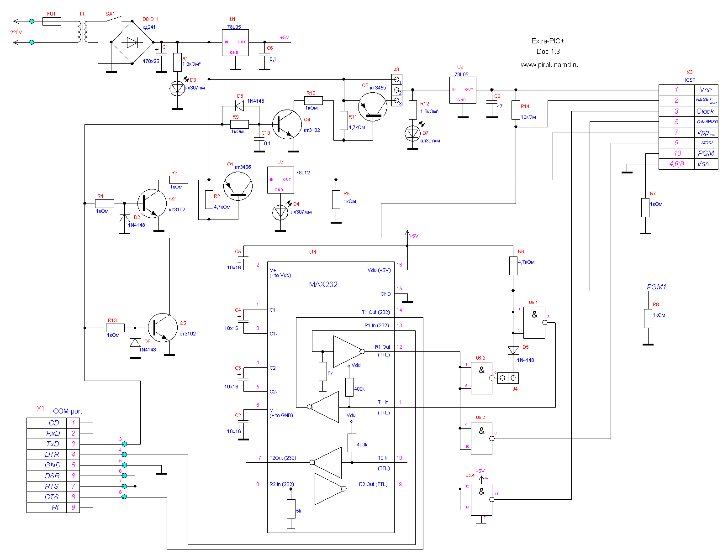Image resolution: width=728 pixels, height=560 pixels.
Task: Open the www.pirpk.narod.ru link
Action: [549, 65]
